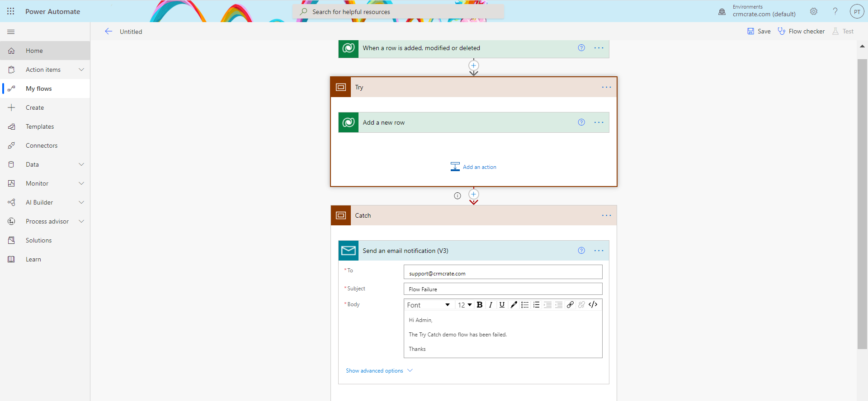Run the Flow checker
Image resolution: width=868 pixels, height=401 pixels.
click(801, 31)
